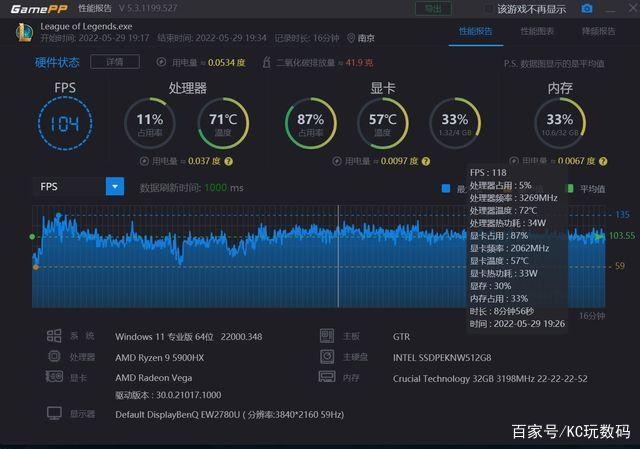The height and width of the screenshot is (449, 640).
Task: Click the monitor icon beside BenQ EW2780U
Action: (54, 413)
